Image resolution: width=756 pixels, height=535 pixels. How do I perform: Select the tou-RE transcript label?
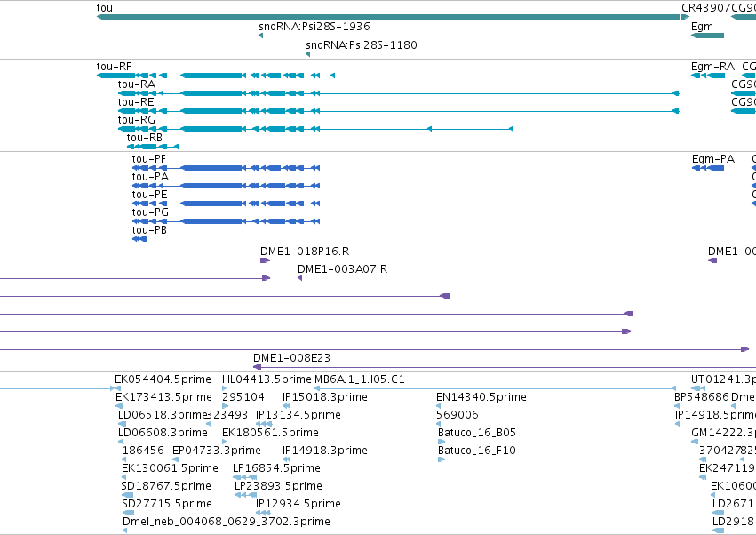[x=136, y=102]
